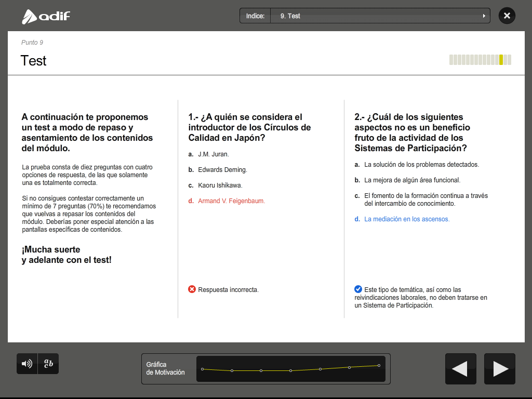The image size is (532, 399).
Task: Select answer a. J.M. Juran
Action: [x=213, y=154]
